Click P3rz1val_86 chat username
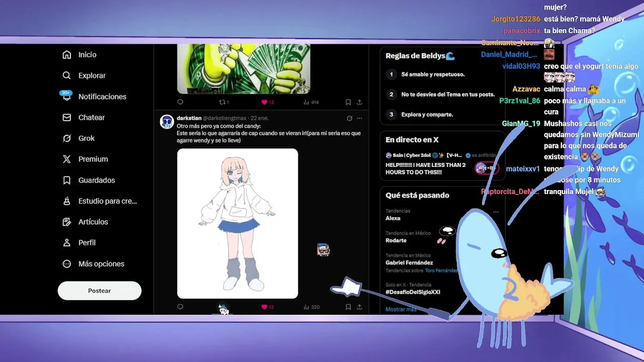The height and width of the screenshot is (362, 644). (x=520, y=101)
